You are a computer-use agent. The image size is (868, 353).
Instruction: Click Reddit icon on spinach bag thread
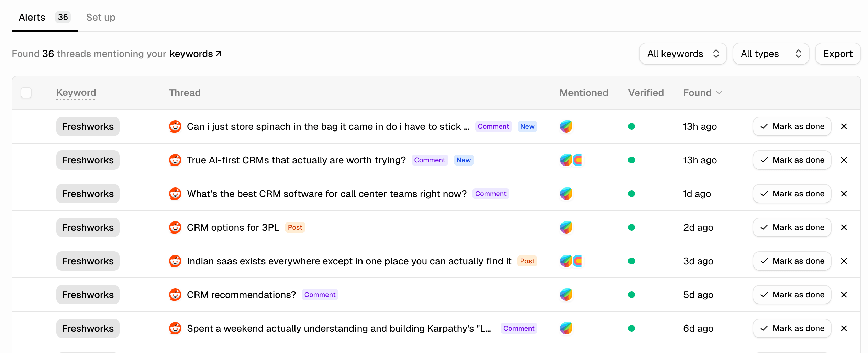coord(175,126)
